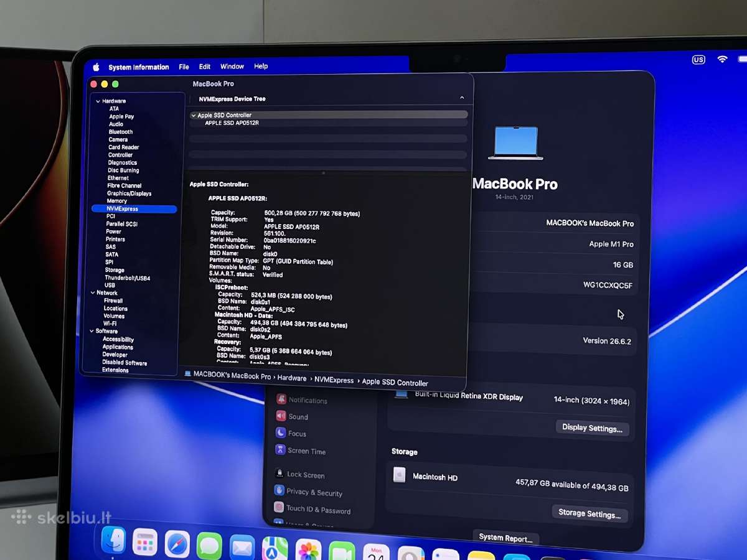Screen dimensions: 747x560
Task: Open Finder from the Dock
Action: (x=113, y=541)
